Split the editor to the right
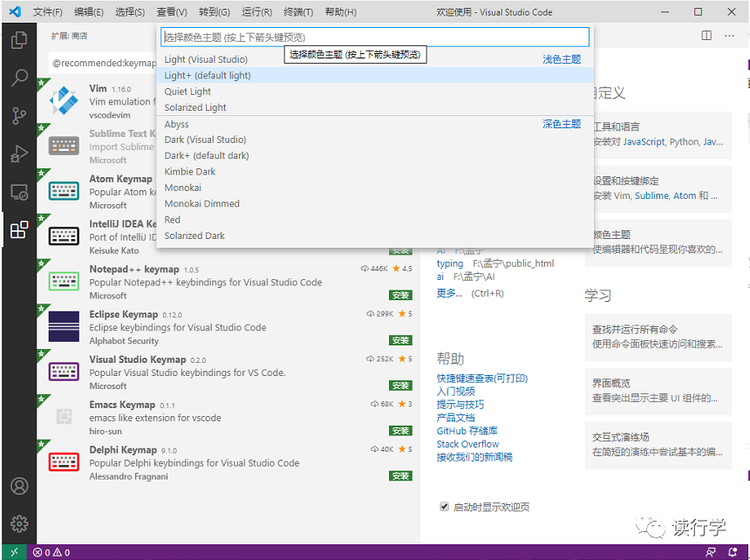750x560 pixels. click(x=706, y=36)
